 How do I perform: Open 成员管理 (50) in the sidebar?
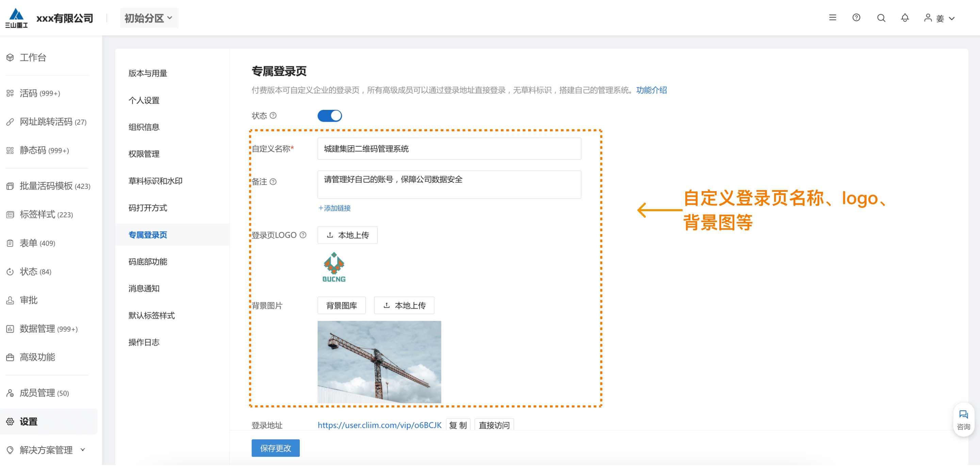tap(44, 393)
